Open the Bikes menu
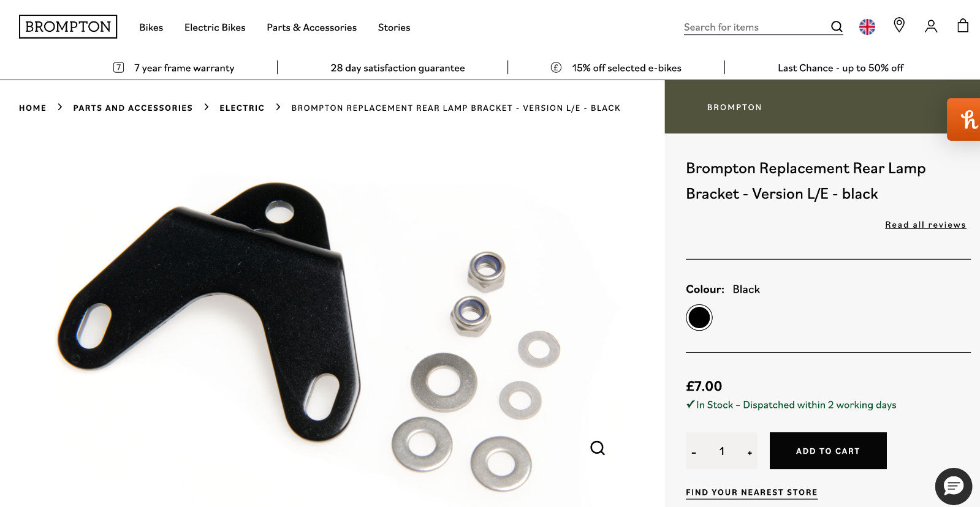Viewport: 980px width, 507px height. [x=151, y=28]
